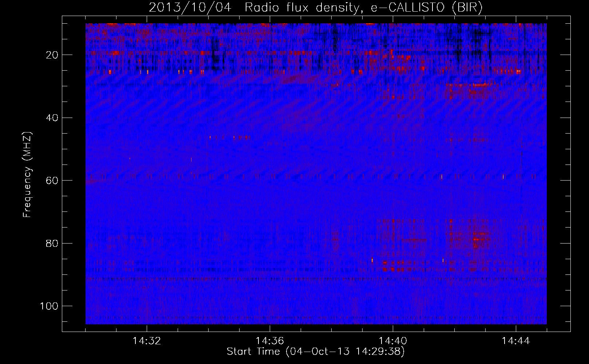Click the '14:44' time tick label
The image size is (589, 364).
[516, 341]
